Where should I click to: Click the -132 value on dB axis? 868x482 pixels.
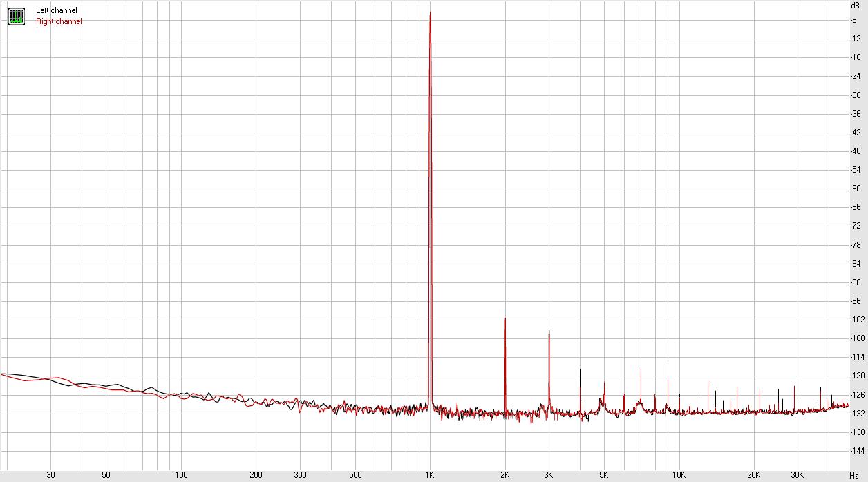(x=858, y=414)
